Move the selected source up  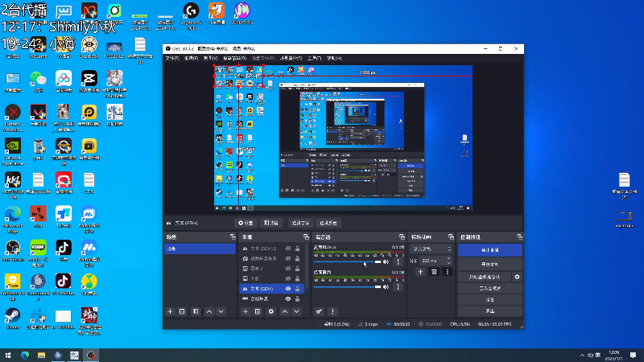pyautogui.click(x=285, y=311)
